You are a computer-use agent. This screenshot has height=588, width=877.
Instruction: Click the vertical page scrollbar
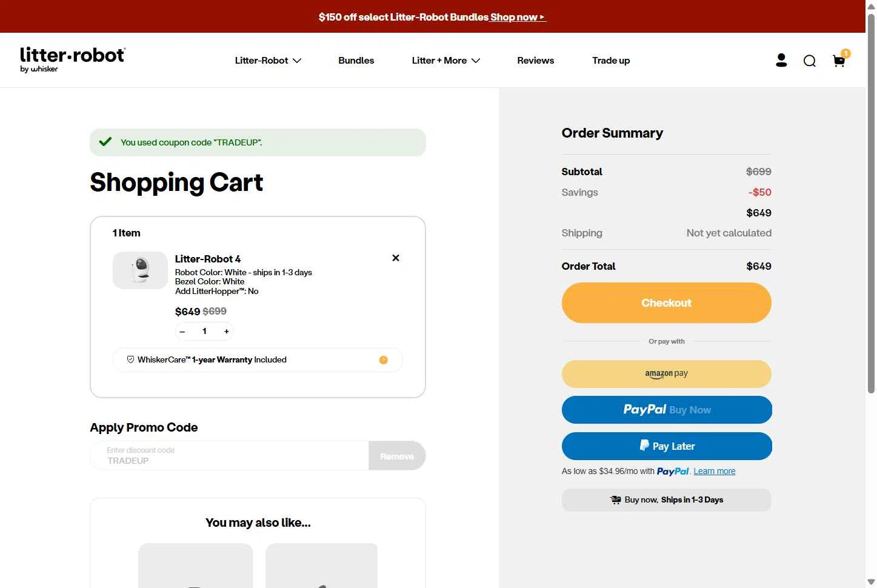871,203
